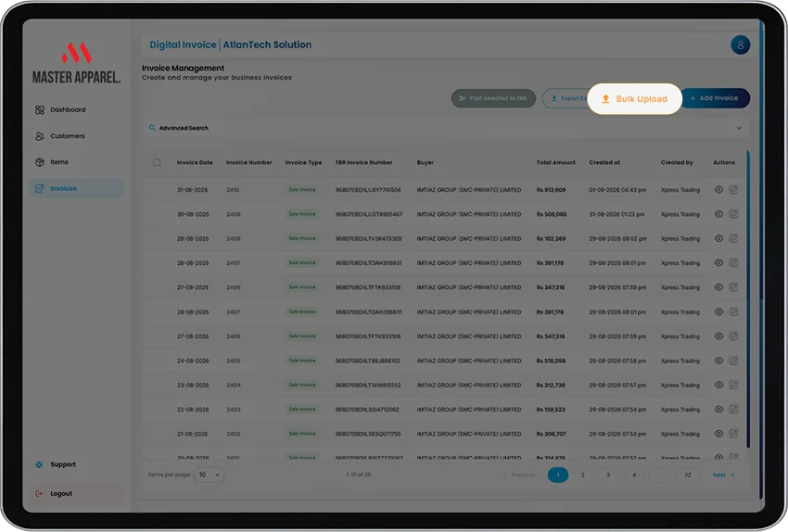Edit invoice 2404 with pencil icon
Viewport: 788px width, 532px height.
coord(733,385)
